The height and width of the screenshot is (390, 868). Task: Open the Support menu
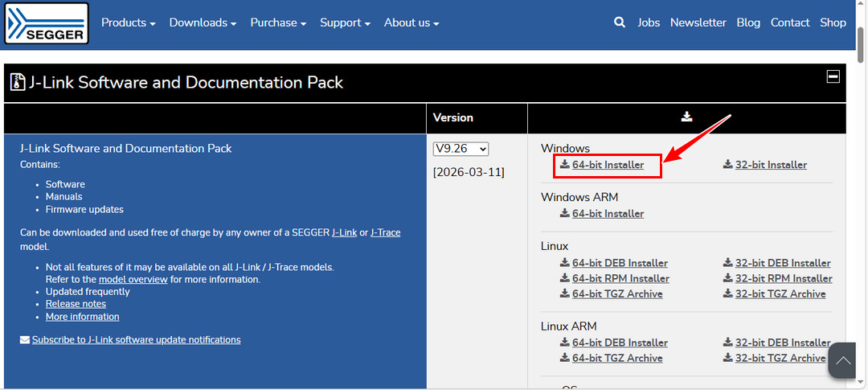(x=345, y=23)
